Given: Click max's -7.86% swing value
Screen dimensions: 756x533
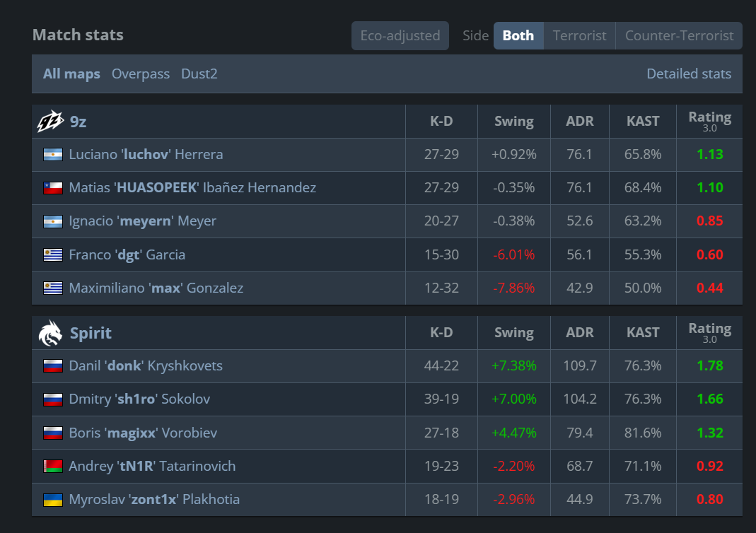Looking at the screenshot, I should (x=514, y=288).
